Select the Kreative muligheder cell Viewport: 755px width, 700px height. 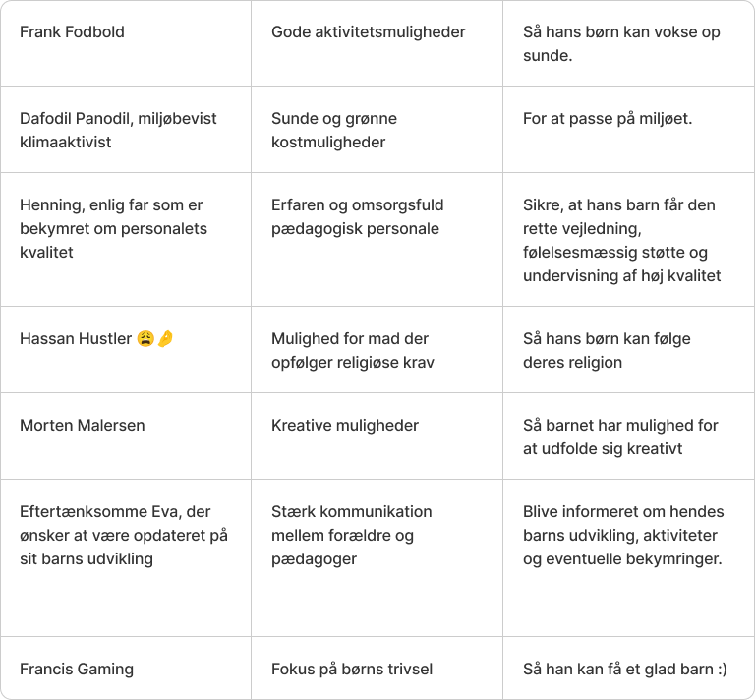point(377,436)
